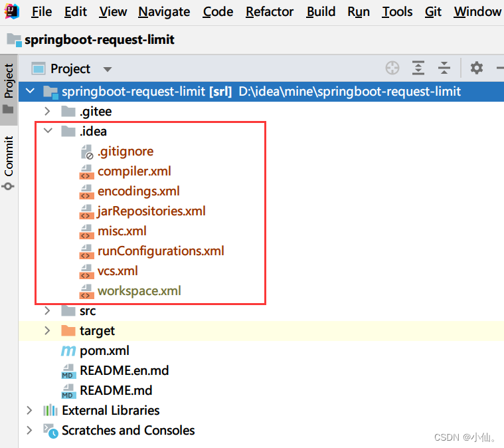Select compiler.xml file name
504x448 pixels.
coord(134,171)
